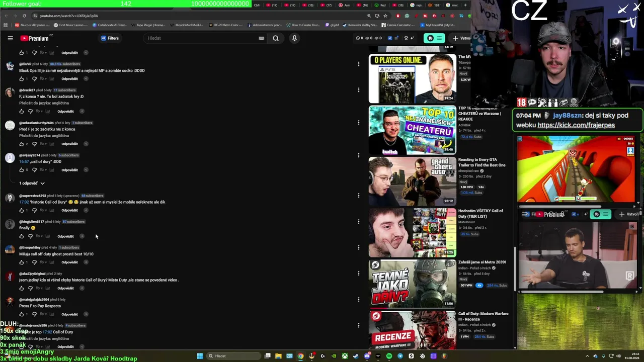The image size is (644, 362).
Task: Switch to the 'Aim' browser tab
Action: (345, 5)
